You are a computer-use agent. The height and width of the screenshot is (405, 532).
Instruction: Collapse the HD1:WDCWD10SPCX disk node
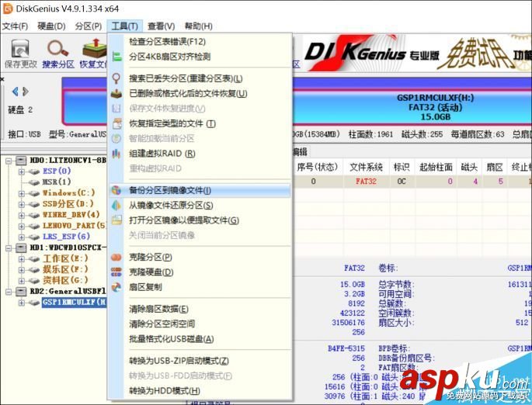[x=9, y=248]
